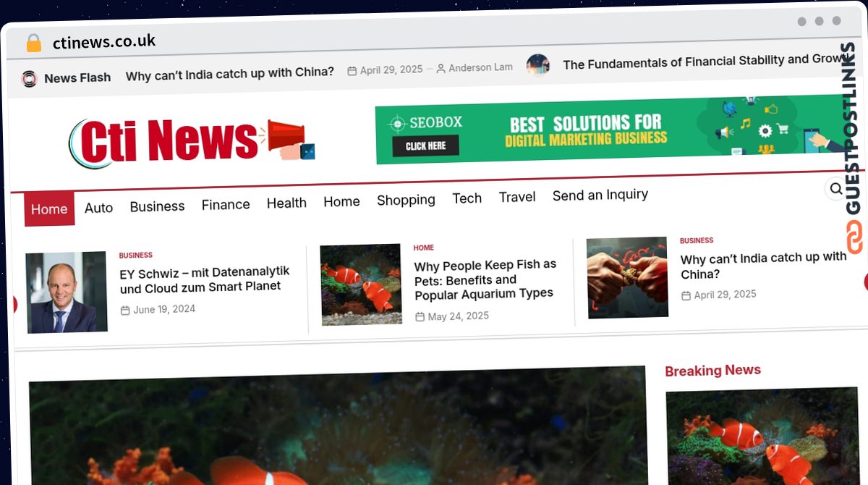Go to the Auto menu item
The width and height of the screenshot is (868, 485).
click(98, 208)
